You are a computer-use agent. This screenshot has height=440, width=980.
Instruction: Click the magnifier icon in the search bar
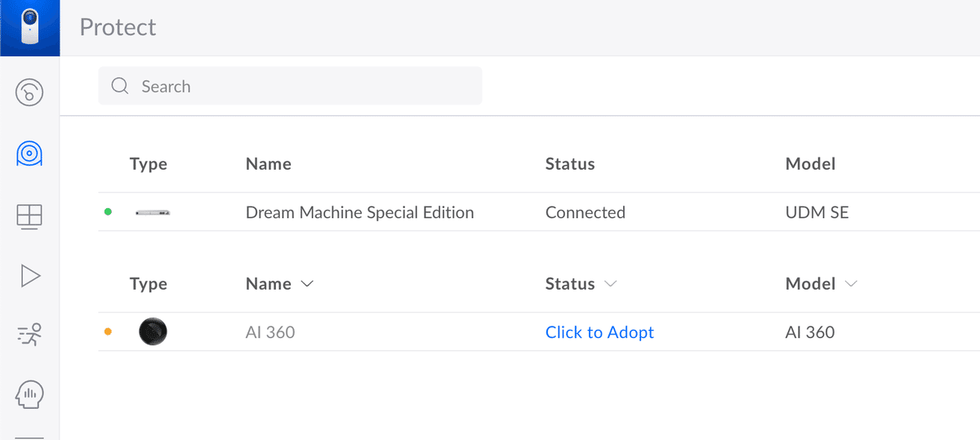click(120, 87)
